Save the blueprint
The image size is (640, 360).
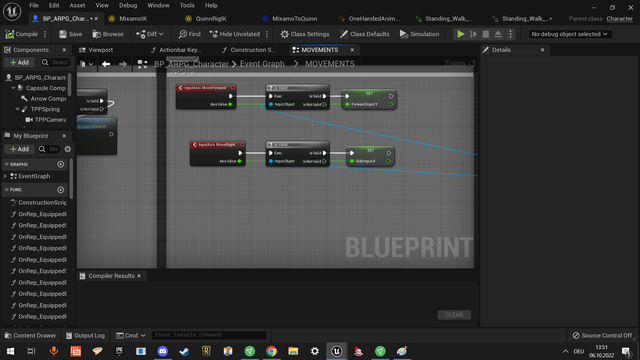(x=71, y=34)
